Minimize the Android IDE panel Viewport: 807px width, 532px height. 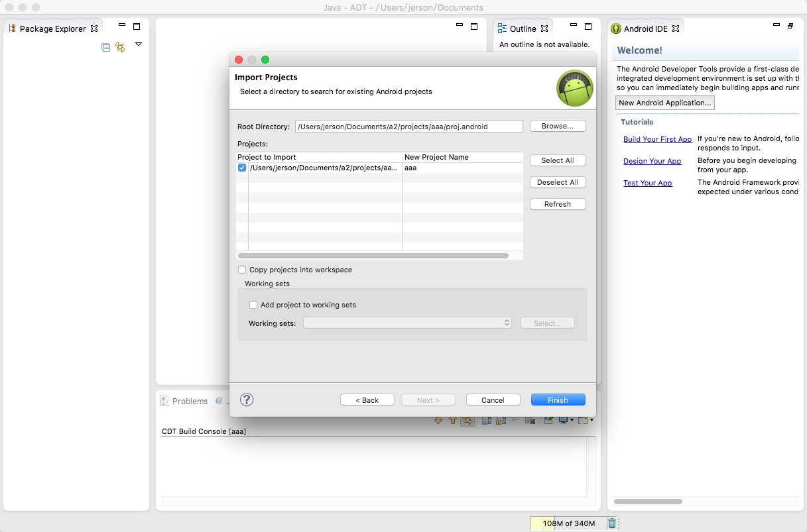click(x=776, y=25)
